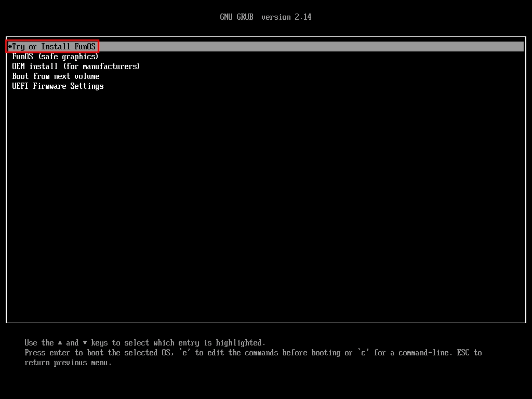
Task: Pick the 'Boot from next volume' entry
Action: coord(56,76)
